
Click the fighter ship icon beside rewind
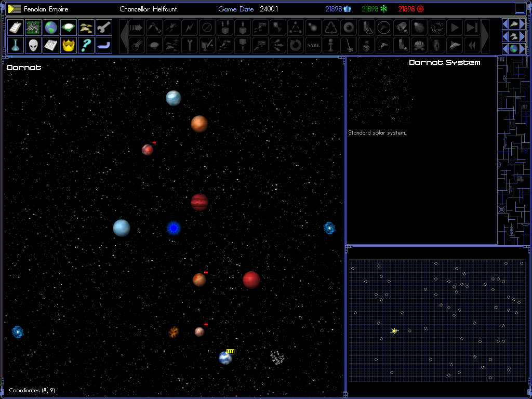tap(454, 45)
